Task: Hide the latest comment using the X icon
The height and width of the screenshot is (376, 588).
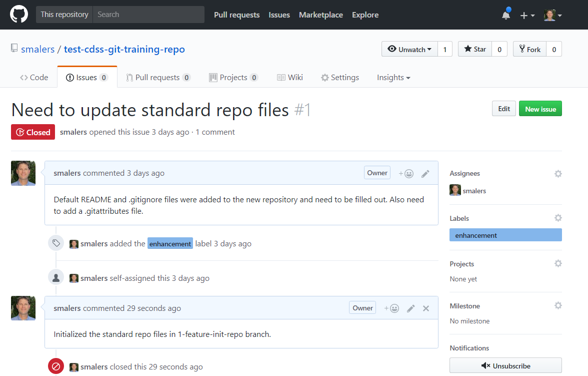Action: 426,308
